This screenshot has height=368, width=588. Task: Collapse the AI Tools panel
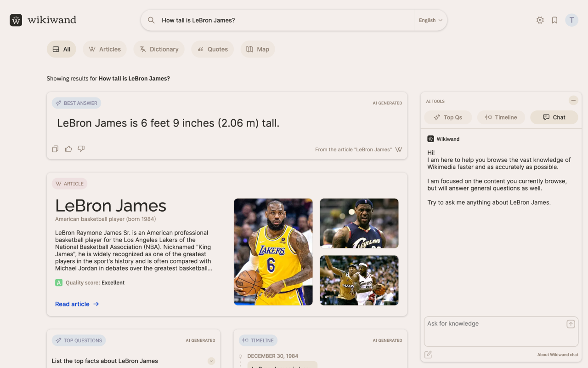tap(573, 100)
